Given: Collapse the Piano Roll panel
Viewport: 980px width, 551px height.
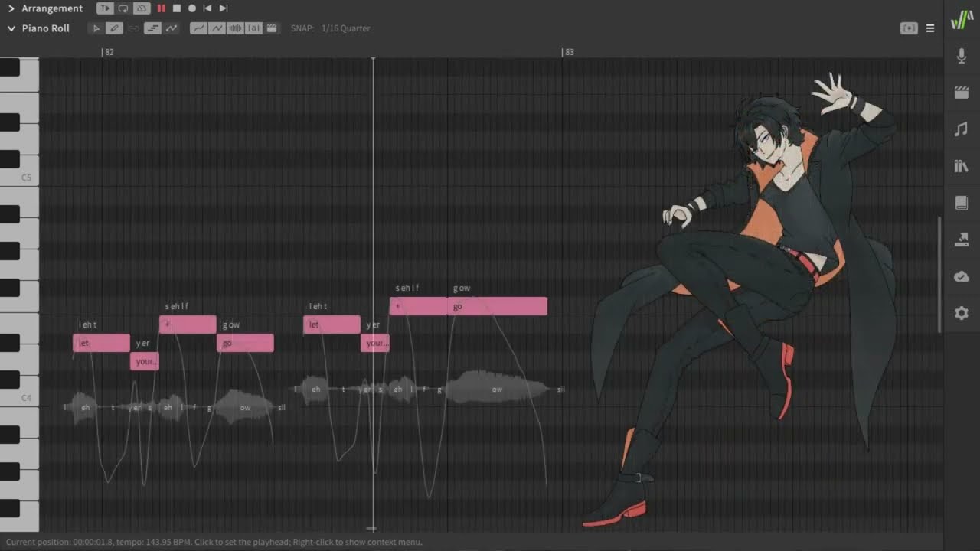Looking at the screenshot, I should click(x=11, y=28).
